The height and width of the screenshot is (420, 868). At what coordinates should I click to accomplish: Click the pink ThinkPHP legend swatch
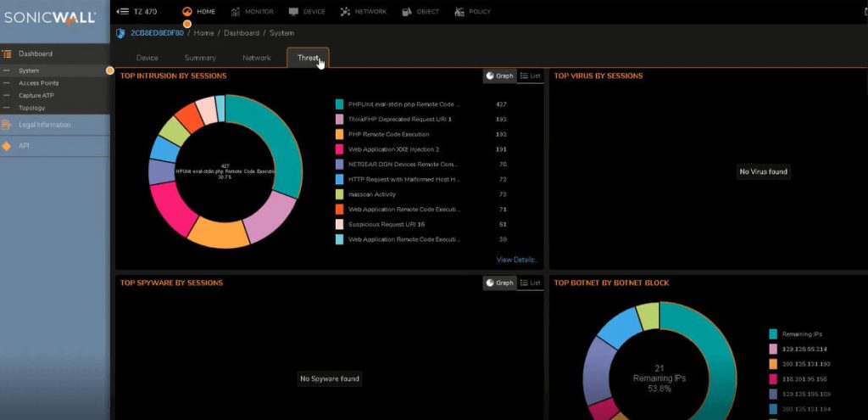tap(339, 119)
